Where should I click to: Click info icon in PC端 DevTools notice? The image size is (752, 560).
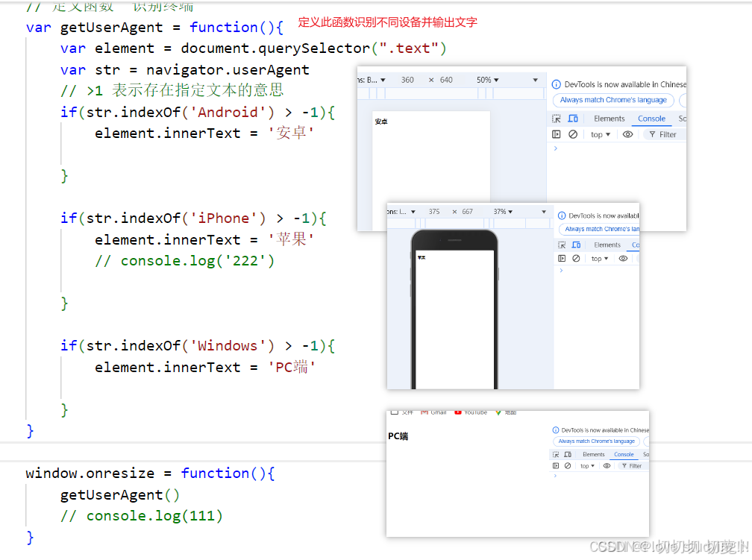tap(556, 430)
